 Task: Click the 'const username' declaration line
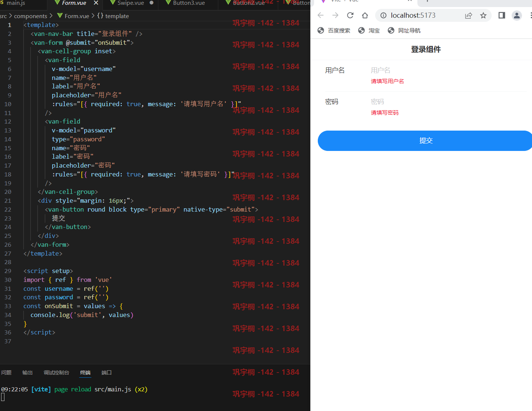tap(66, 289)
